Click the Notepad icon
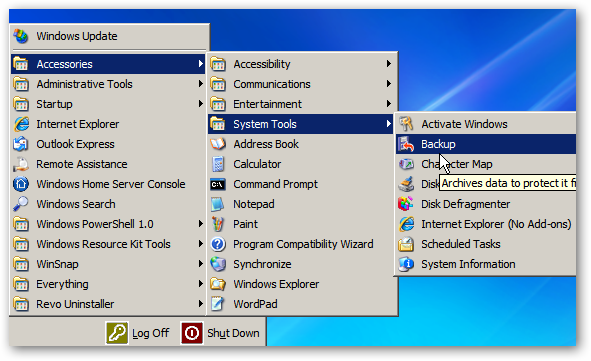The width and height of the screenshot is (591, 361). pos(218,204)
